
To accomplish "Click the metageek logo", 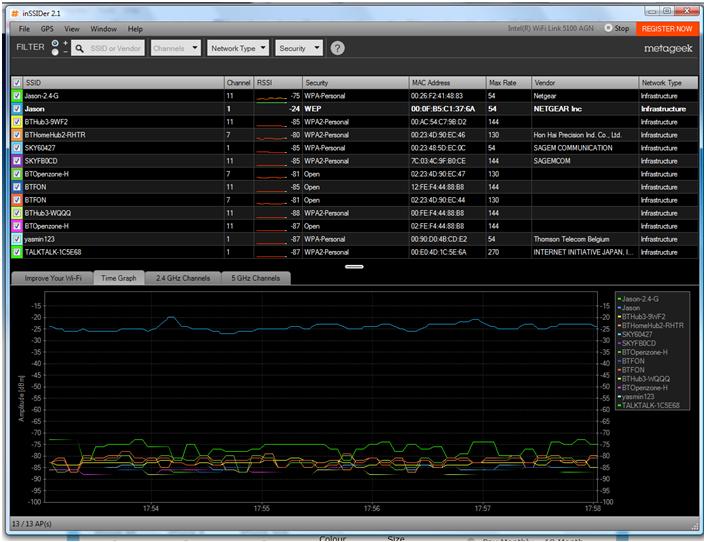I will 669,48.
